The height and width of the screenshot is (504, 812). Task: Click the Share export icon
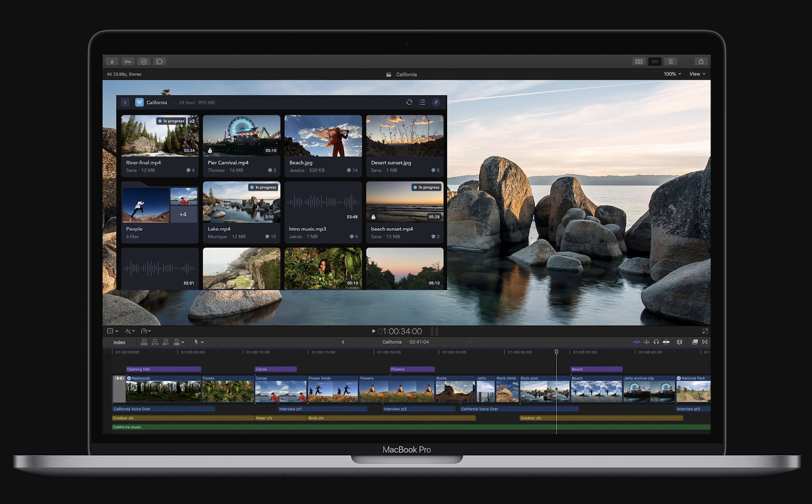click(701, 61)
